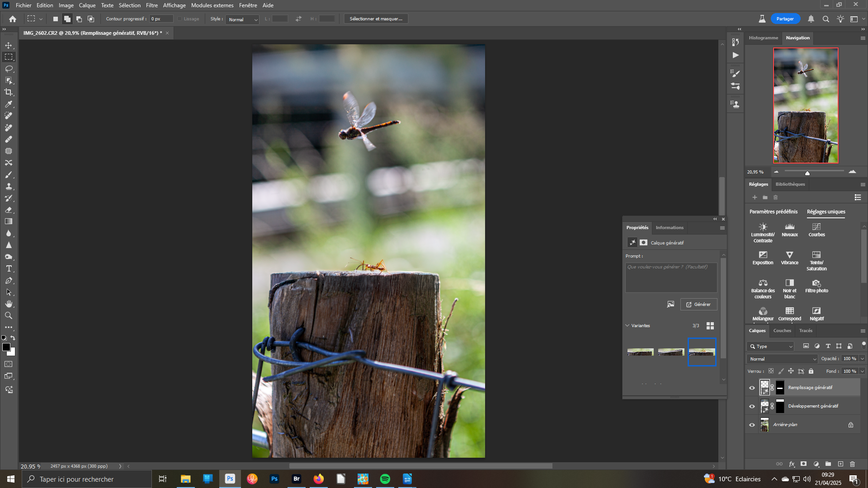Select the Crop tool

click(9, 92)
